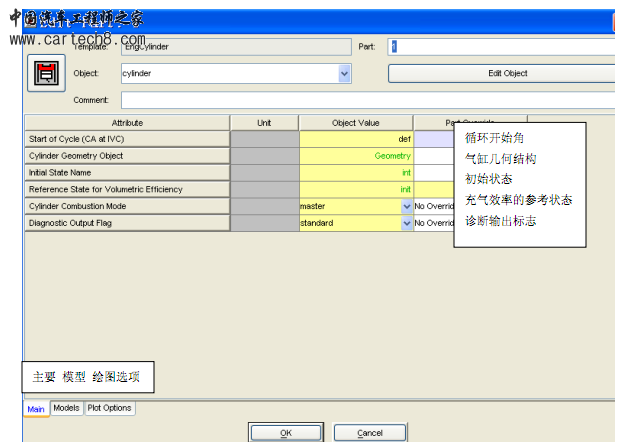Expand the Diagnostic Output Flag standard dropdown

(407, 223)
